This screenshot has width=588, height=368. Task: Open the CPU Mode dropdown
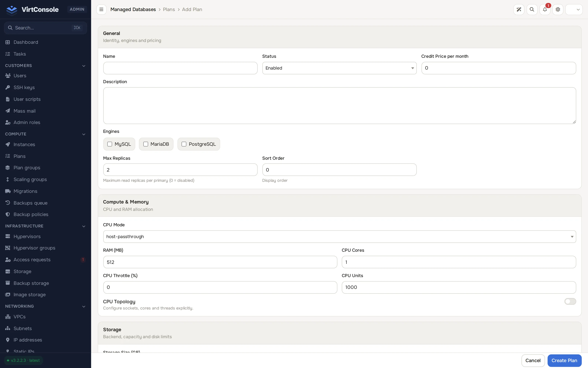coord(339,237)
